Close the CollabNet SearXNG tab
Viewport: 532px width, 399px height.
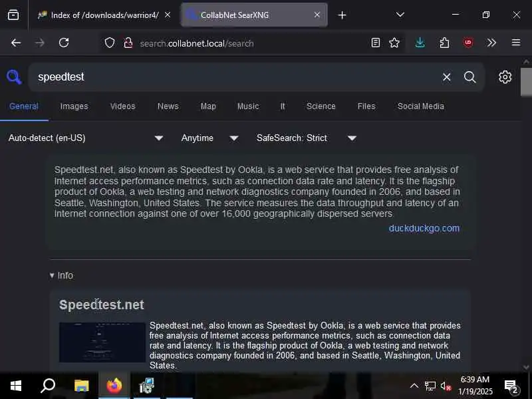coord(317,15)
